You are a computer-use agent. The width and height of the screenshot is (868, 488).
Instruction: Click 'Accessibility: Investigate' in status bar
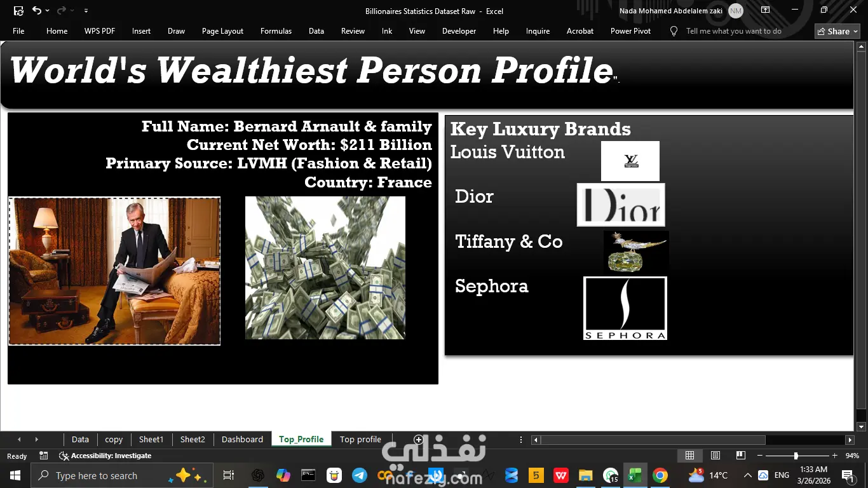[x=105, y=456]
